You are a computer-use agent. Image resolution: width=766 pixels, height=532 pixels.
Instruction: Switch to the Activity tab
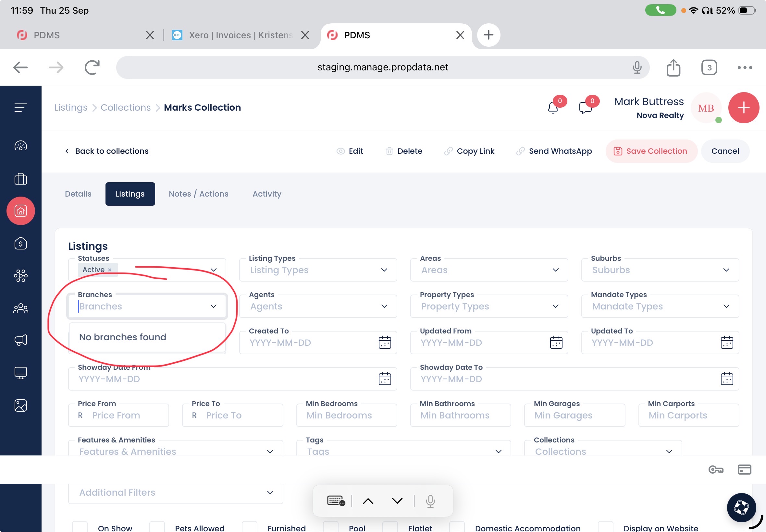click(x=267, y=194)
